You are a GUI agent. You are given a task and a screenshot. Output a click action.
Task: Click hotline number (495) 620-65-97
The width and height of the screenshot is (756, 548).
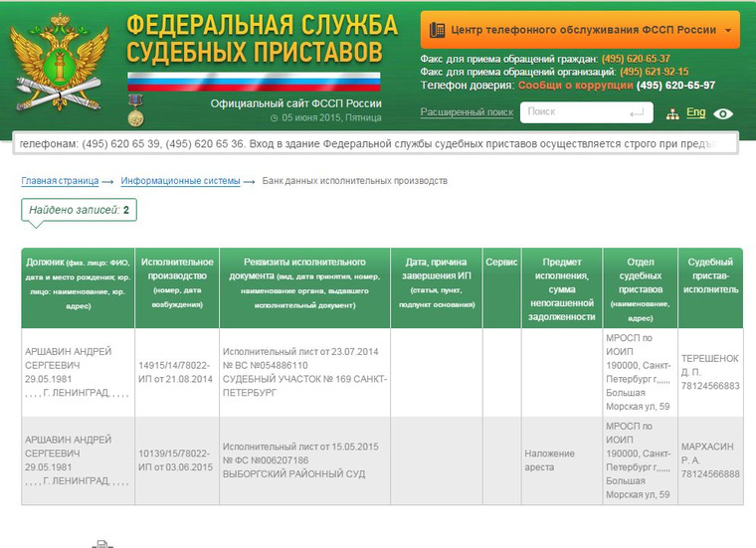(x=675, y=86)
